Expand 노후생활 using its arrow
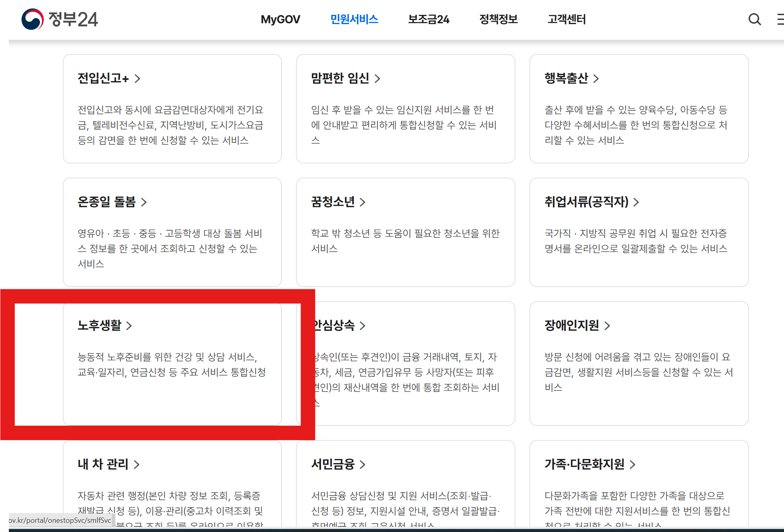This screenshot has width=784, height=532. click(x=129, y=326)
